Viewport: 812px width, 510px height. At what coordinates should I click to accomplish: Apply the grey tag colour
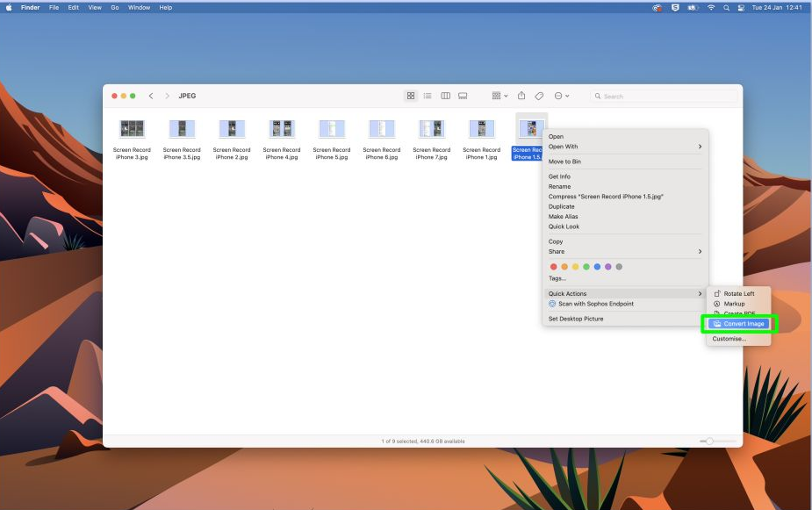pos(619,267)
